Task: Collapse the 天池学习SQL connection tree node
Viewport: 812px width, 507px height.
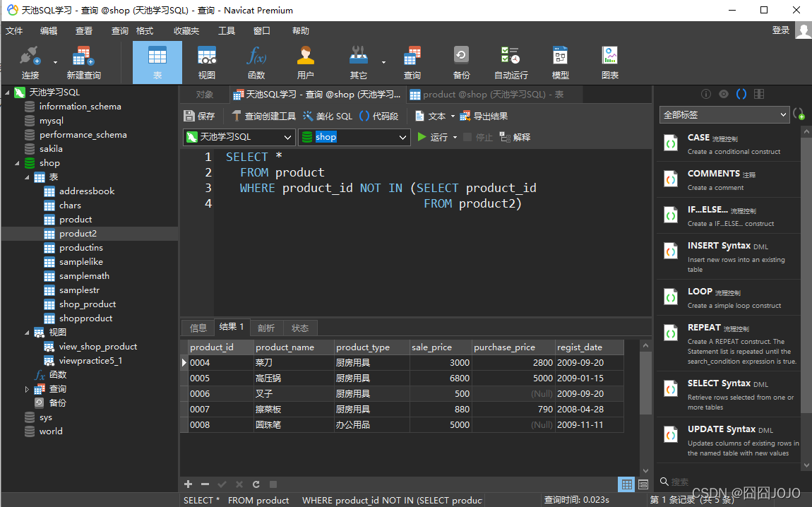Action: [7, 93]
